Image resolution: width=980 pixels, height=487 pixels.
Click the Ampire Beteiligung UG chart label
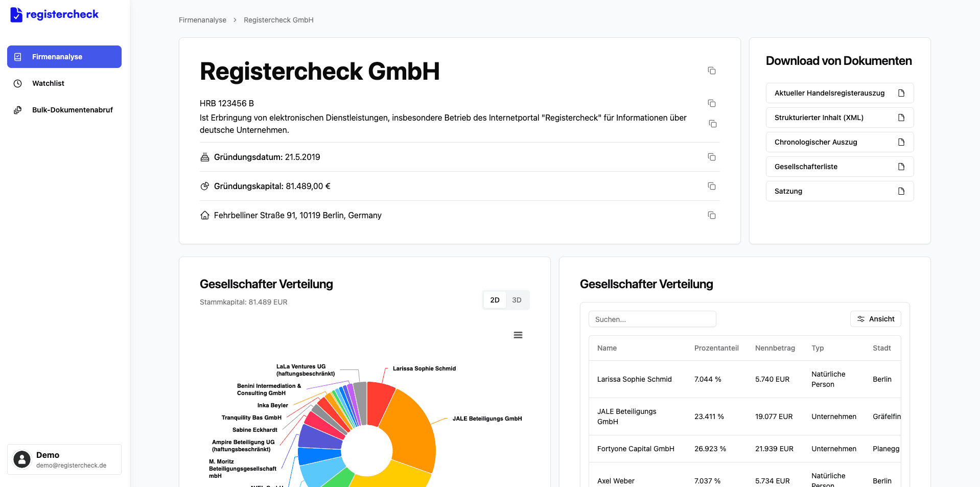click(x=243, y=446)
